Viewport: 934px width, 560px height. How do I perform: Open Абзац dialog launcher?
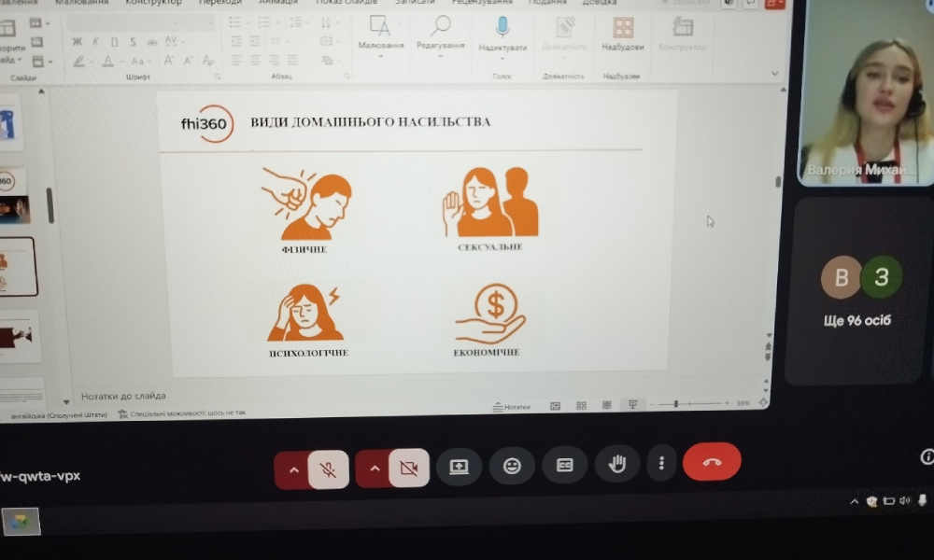point(347,77)
